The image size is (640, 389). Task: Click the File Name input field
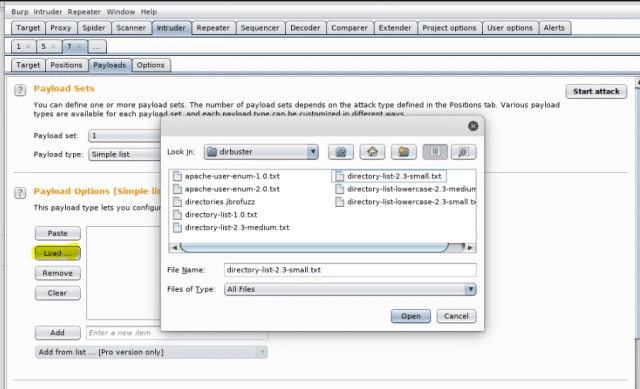click(x=350, y=270)
